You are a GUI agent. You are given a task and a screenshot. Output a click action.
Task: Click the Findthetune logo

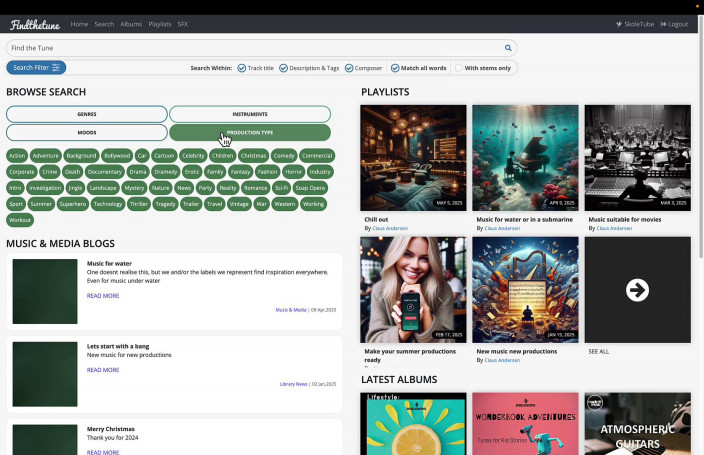(x=35, y=25)
